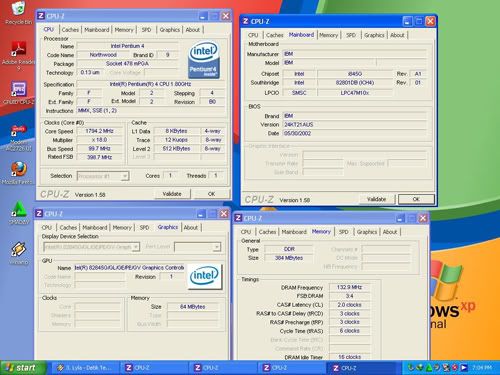500x375 pixels.
Task: Select SPD tab in the Mainboard window
Action: (351, 35)
